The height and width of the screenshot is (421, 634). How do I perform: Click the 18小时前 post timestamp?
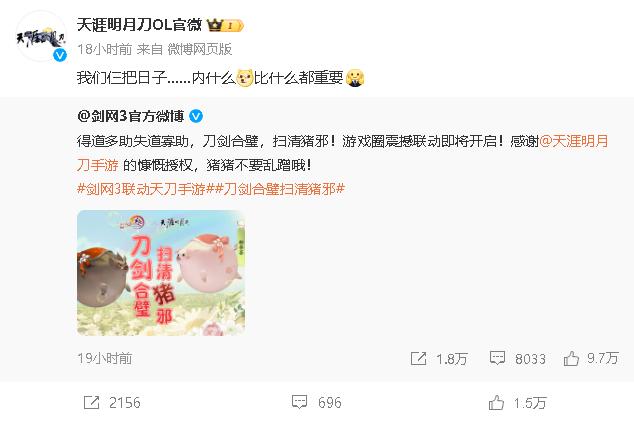(105, 49)
